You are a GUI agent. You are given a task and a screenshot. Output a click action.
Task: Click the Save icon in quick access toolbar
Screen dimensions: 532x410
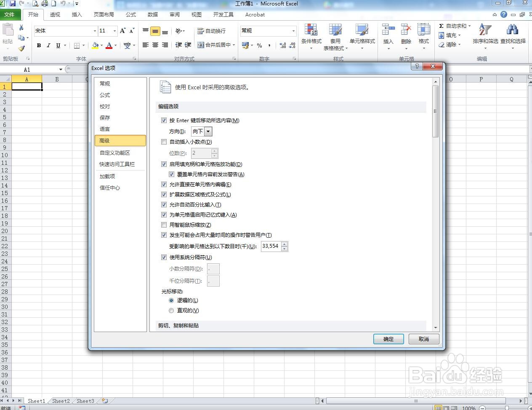click(x=13, y=3)
